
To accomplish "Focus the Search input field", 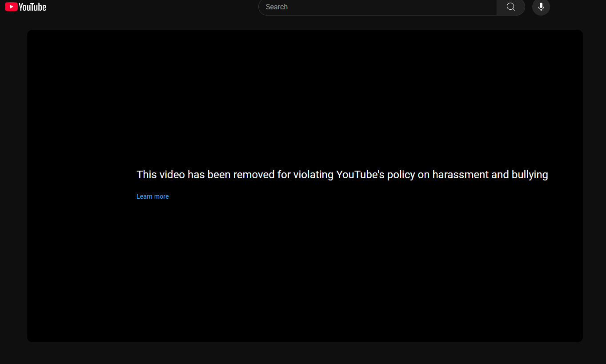I will tap(377, 7).
